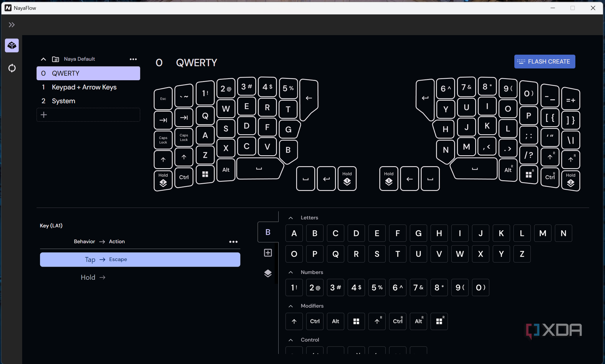The image size is (605, 364).
Task: Select the keymap editor icon in the left sidebar
Action: point(12,45)
